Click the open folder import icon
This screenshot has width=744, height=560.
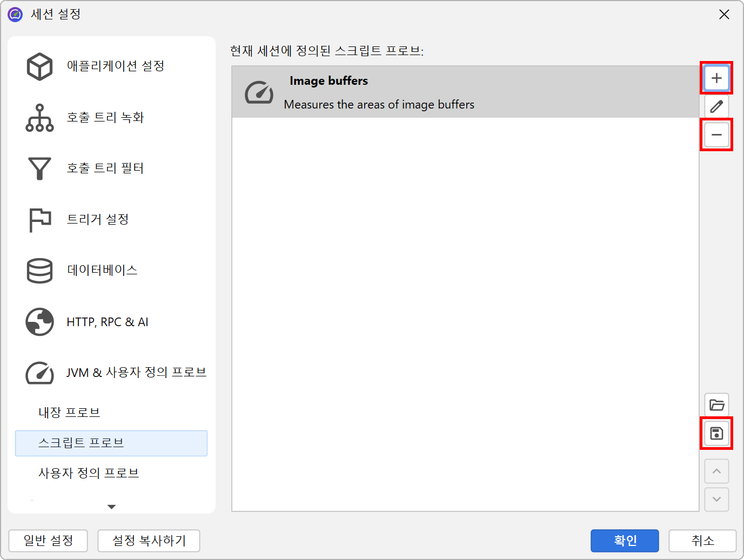[x=716, y=405]
